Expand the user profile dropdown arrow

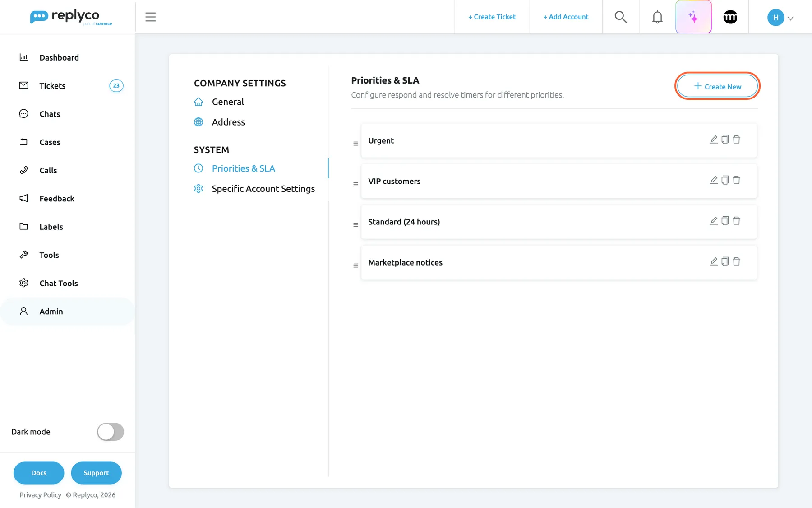[790, 19]
